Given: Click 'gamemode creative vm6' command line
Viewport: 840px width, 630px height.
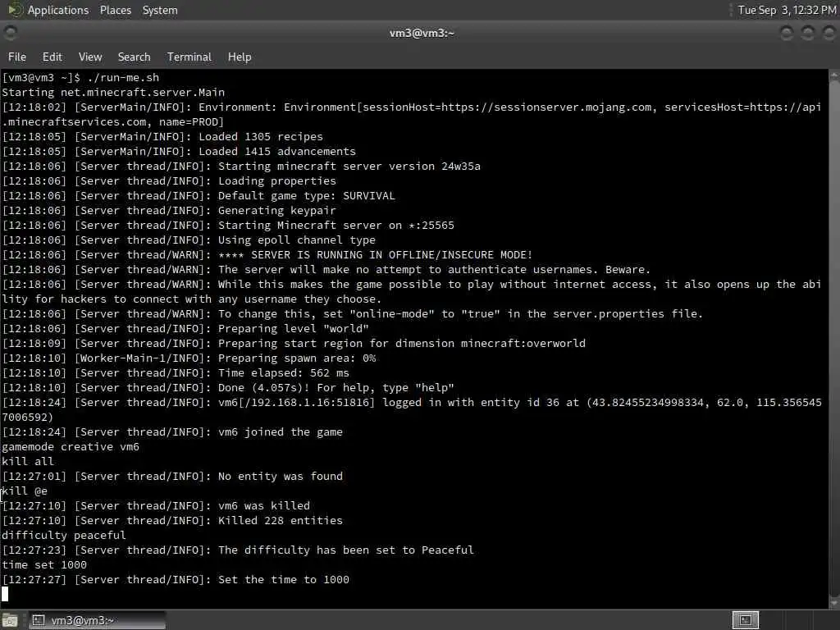Looking at the screenshot, I should 71,447.
